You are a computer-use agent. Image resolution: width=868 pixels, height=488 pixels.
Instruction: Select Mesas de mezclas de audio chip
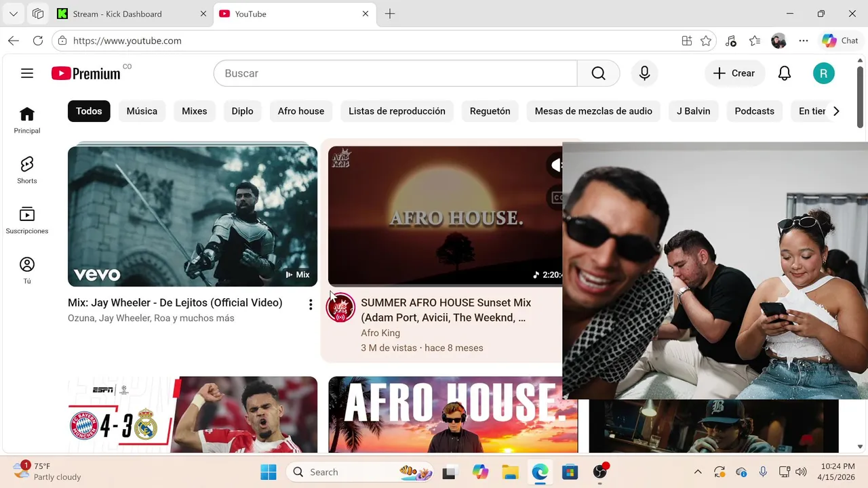coord(593,111)
